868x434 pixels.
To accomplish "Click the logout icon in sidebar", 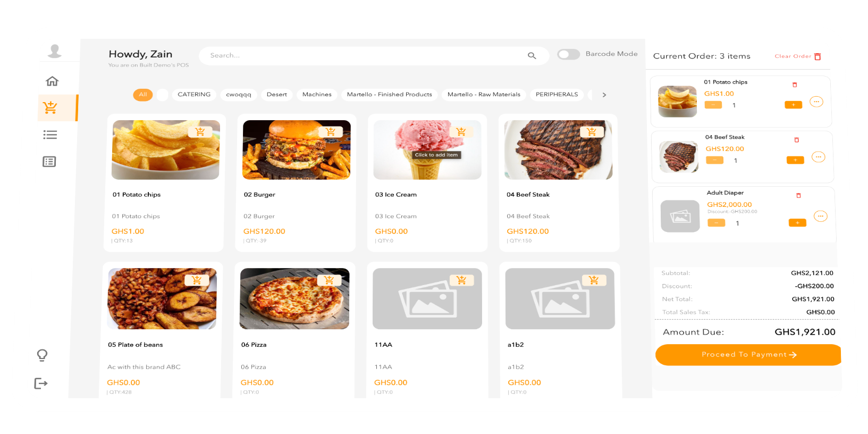I will [41, 383].
